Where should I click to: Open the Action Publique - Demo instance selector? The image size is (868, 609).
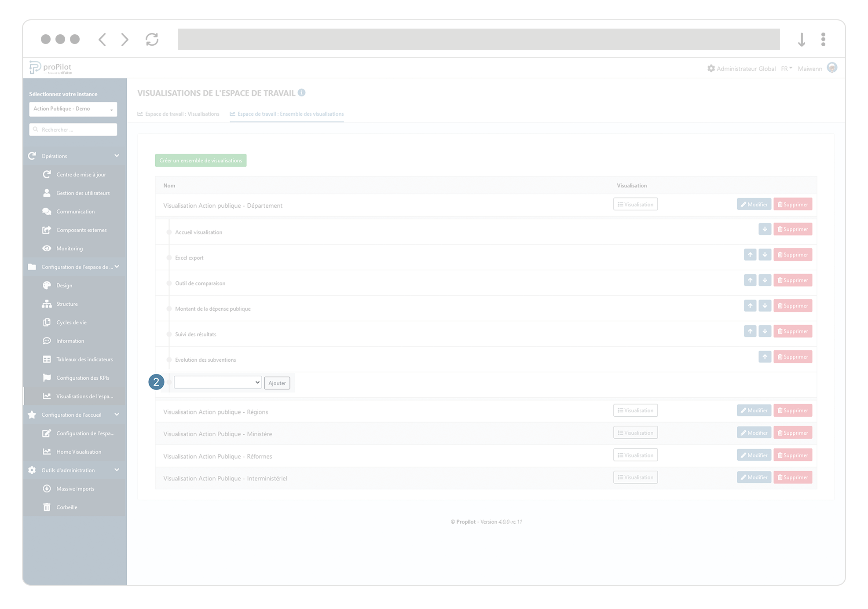pos(73,109)
